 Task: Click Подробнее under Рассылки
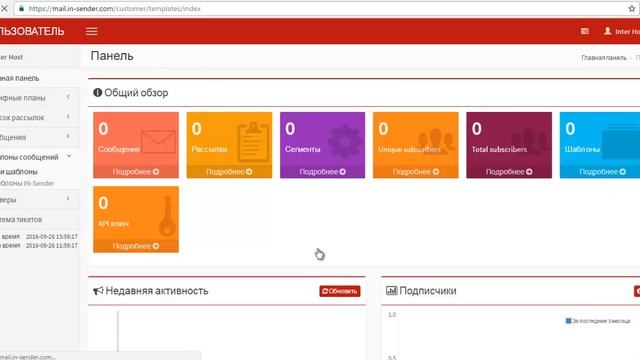(229, 172)
